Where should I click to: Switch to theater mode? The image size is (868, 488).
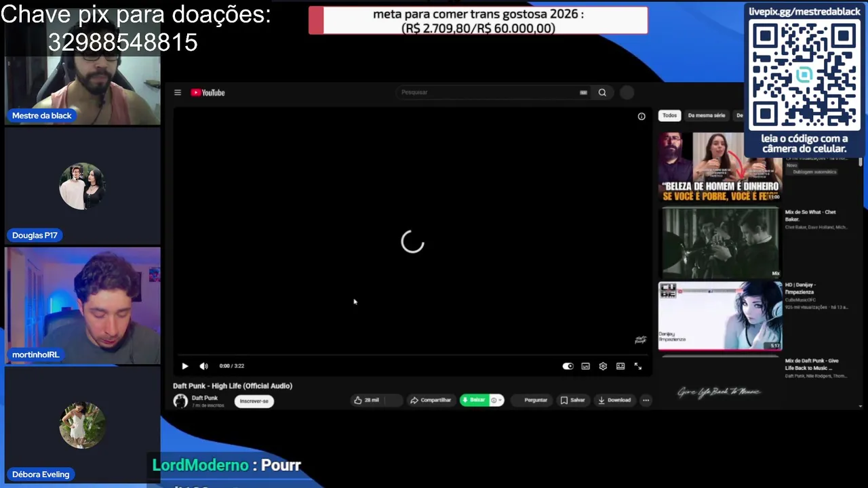(x=620, y=366)
